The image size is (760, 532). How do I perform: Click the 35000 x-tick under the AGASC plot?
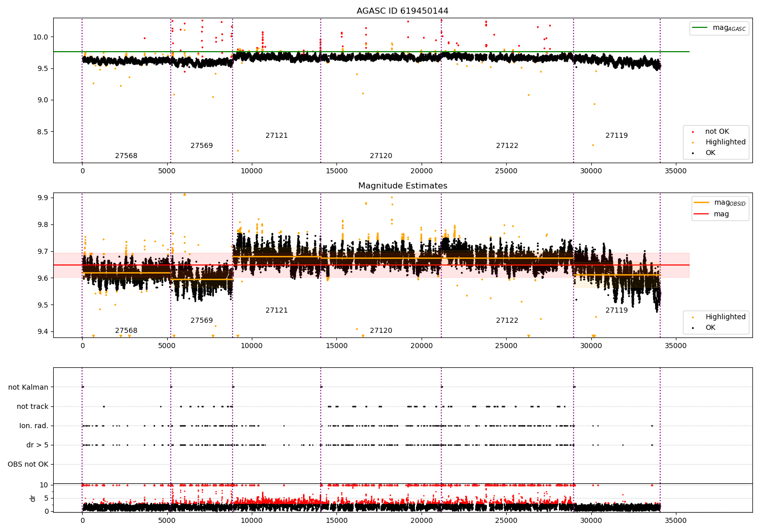tap(675, 171)
